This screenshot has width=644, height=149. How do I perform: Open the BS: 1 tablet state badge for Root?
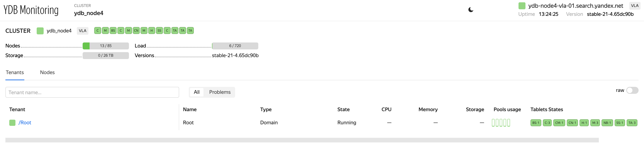pyautogui.click(x=536, y=123)
